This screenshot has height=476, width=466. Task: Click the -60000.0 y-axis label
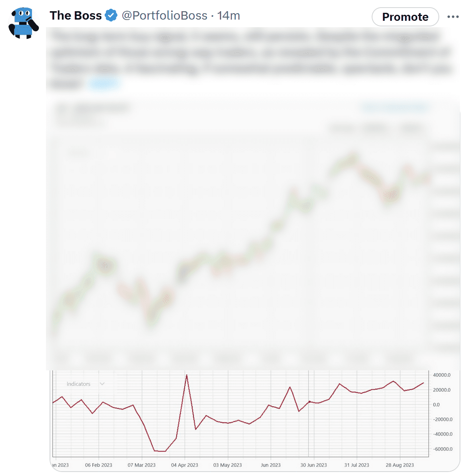click(443, 449)
